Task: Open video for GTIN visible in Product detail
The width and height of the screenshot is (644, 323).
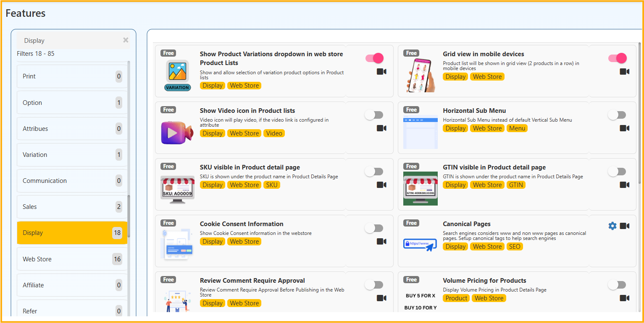Action: 625,185
